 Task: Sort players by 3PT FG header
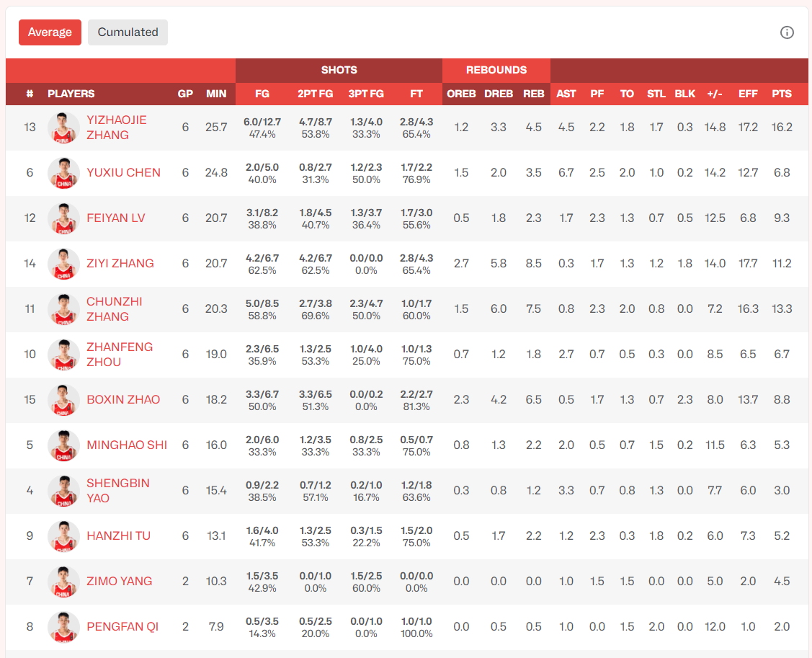click(x=366, y=94)
